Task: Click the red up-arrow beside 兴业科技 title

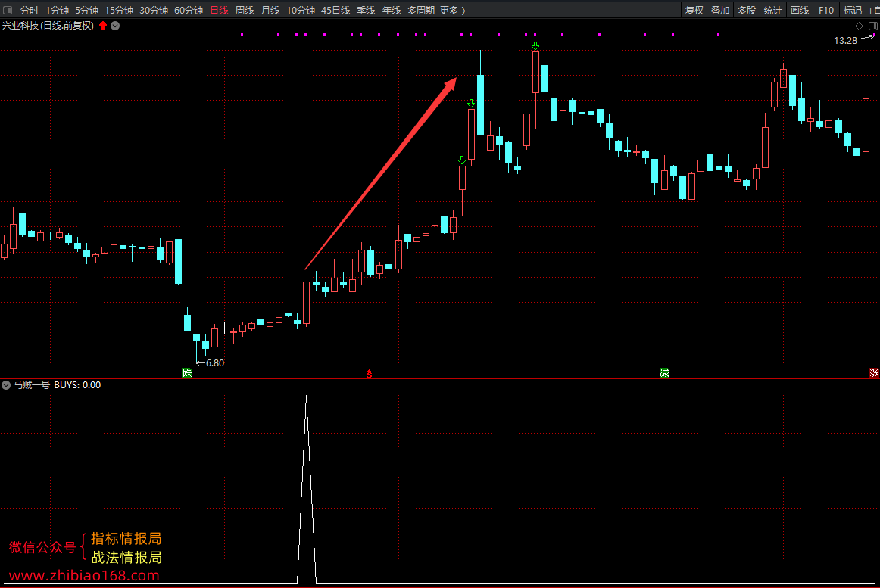Action: click(x=103, y=25)
